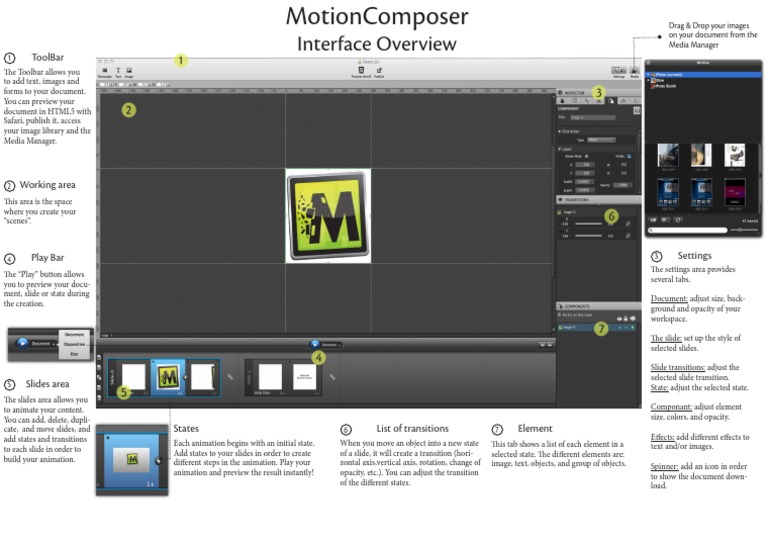
Task: Select the first state thumbnail of Slide-0
Action: pyautogui.click(x=134, y=377)
